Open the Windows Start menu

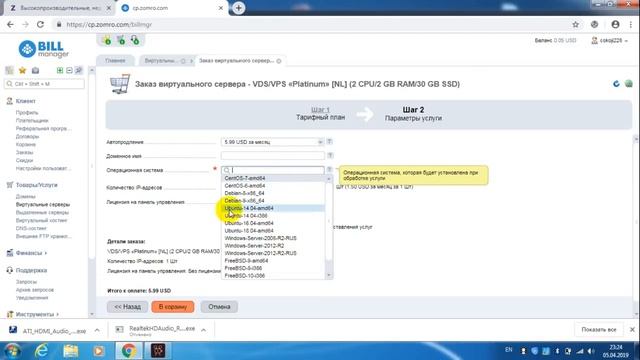click(13, 351)
